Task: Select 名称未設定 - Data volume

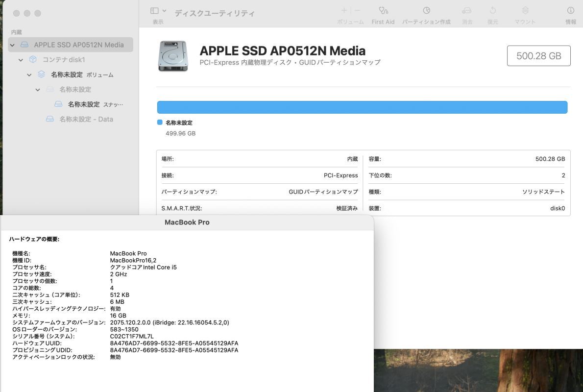Action: (x=86, y=119)
